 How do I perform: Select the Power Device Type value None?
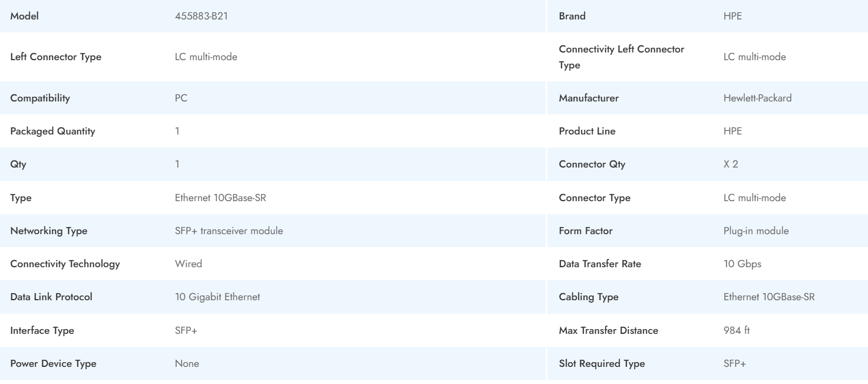coord(186,364)
